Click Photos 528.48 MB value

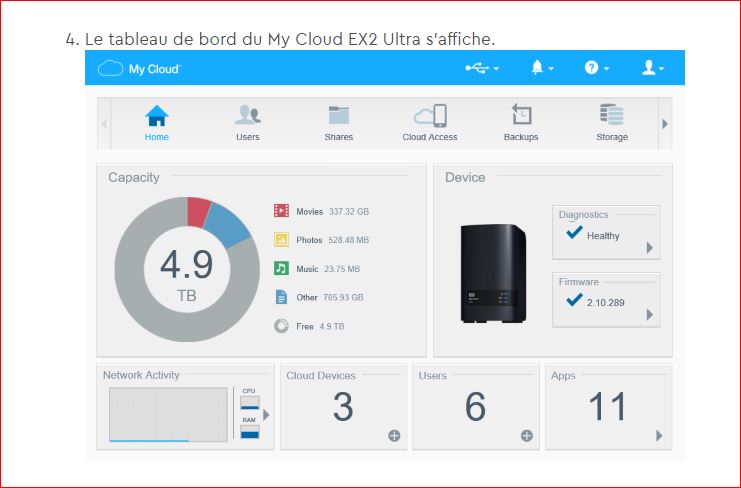click(349, 240)
